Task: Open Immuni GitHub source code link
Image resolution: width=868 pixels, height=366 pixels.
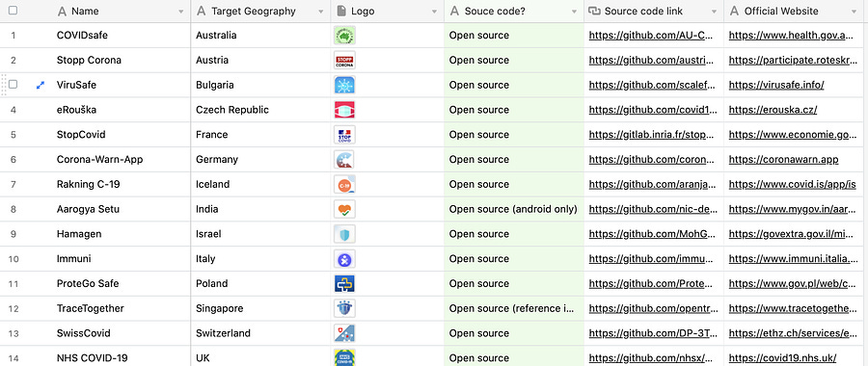Action: pyautogui.click(x=650, y=259)
